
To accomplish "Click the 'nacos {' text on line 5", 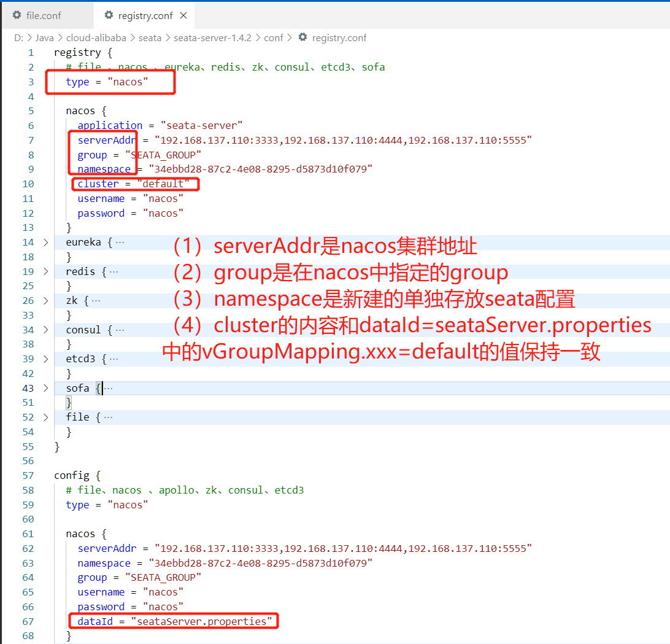I will [x=87, y=111].
